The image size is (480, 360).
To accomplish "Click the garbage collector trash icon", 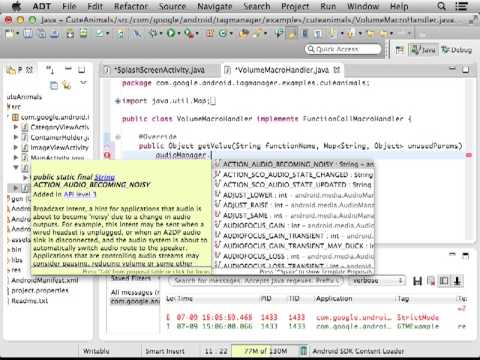I will point(303,351).
